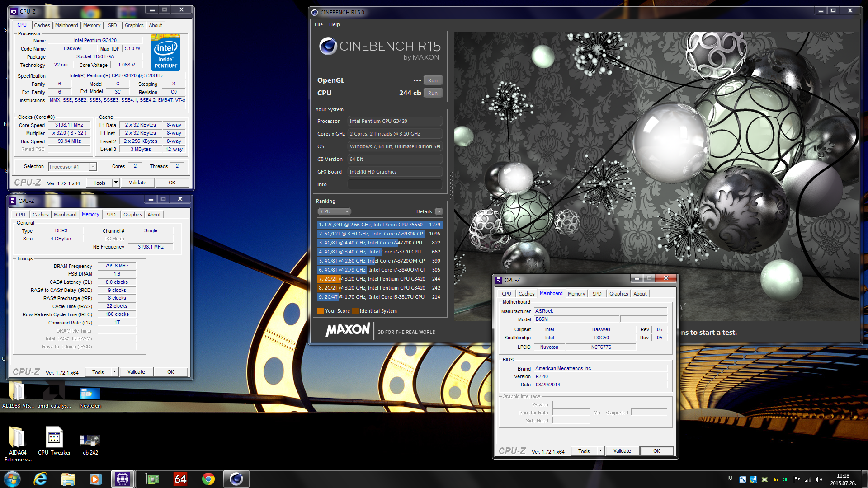868x488 pixels.
Task: Open the cb 242 desktop image file
Action: coord(90,444)
